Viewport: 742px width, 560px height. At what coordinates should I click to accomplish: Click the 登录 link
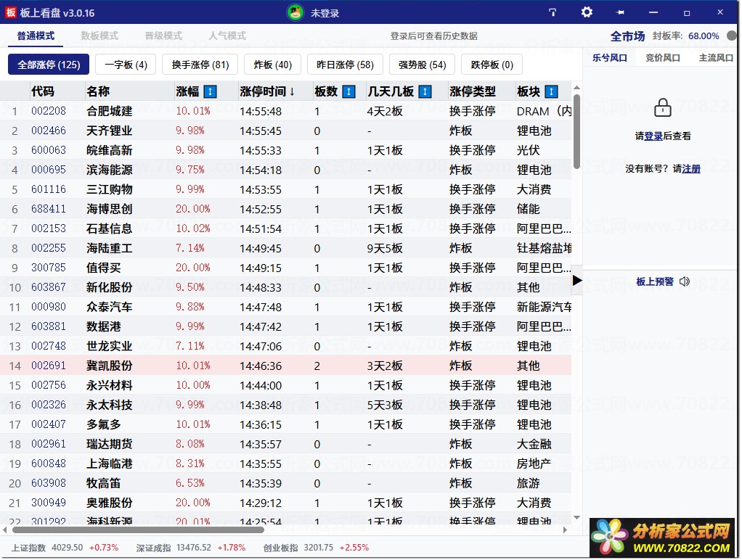point(653,136)
